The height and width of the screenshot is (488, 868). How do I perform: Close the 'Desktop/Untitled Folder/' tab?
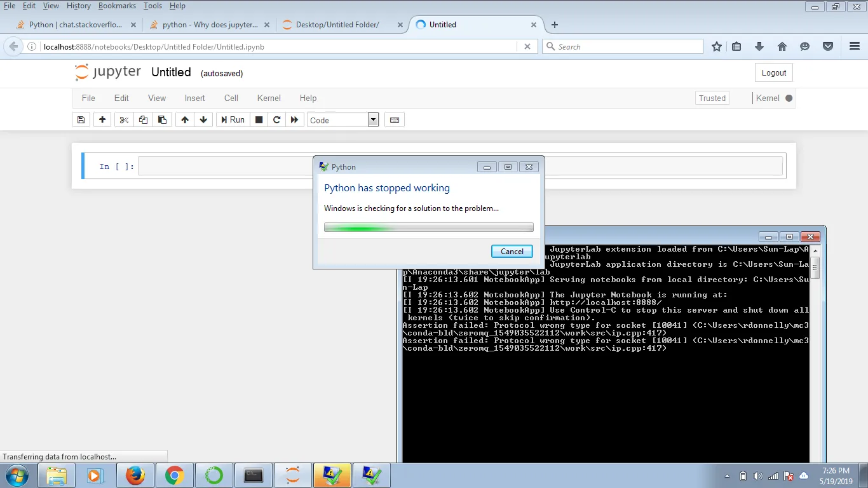[400, 25]
